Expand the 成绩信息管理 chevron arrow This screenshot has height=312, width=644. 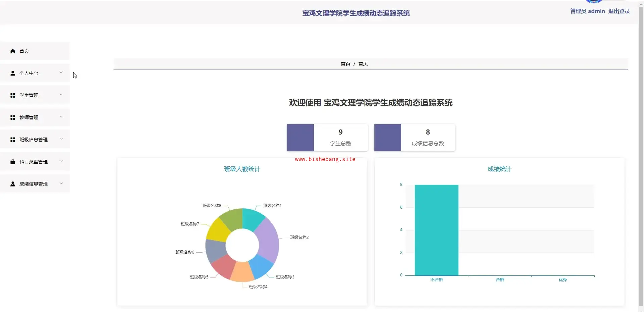61,183
